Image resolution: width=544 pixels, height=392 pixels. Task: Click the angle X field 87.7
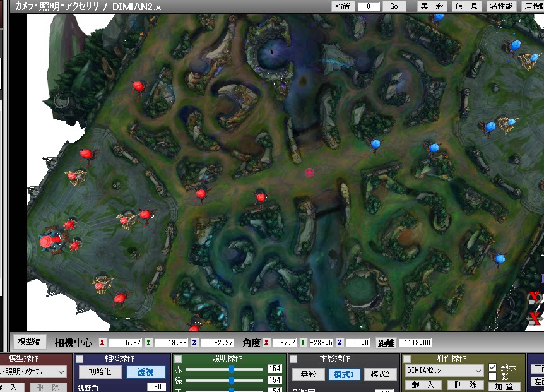[284, 343]
